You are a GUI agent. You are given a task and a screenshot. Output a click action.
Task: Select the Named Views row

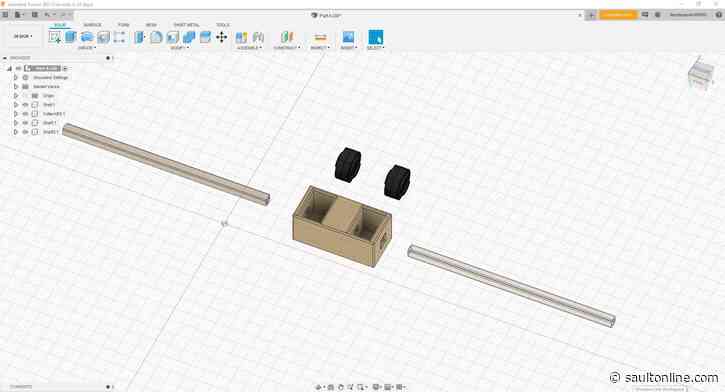[46, 86]
